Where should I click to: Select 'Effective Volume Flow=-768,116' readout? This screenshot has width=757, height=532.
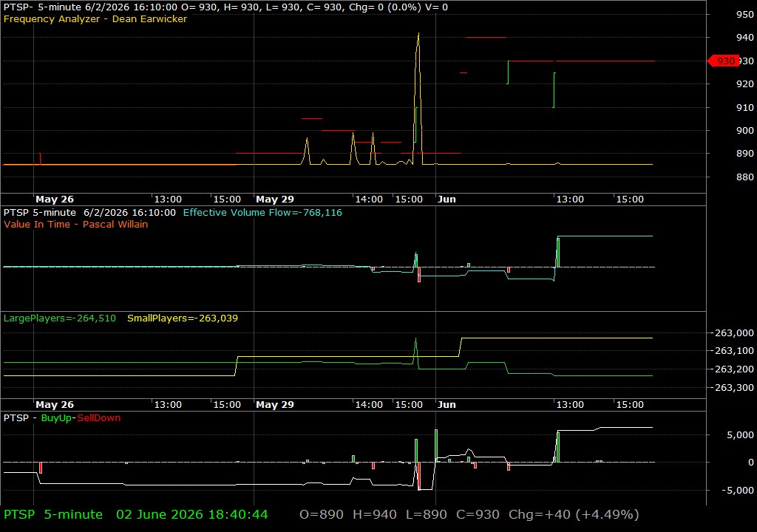pyautogui.click(x=262, y=212)
